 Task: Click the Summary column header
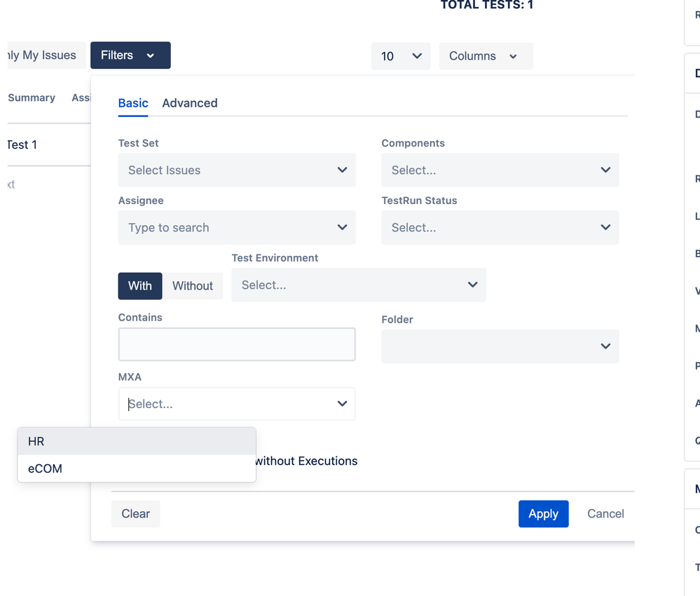point(32,98)
